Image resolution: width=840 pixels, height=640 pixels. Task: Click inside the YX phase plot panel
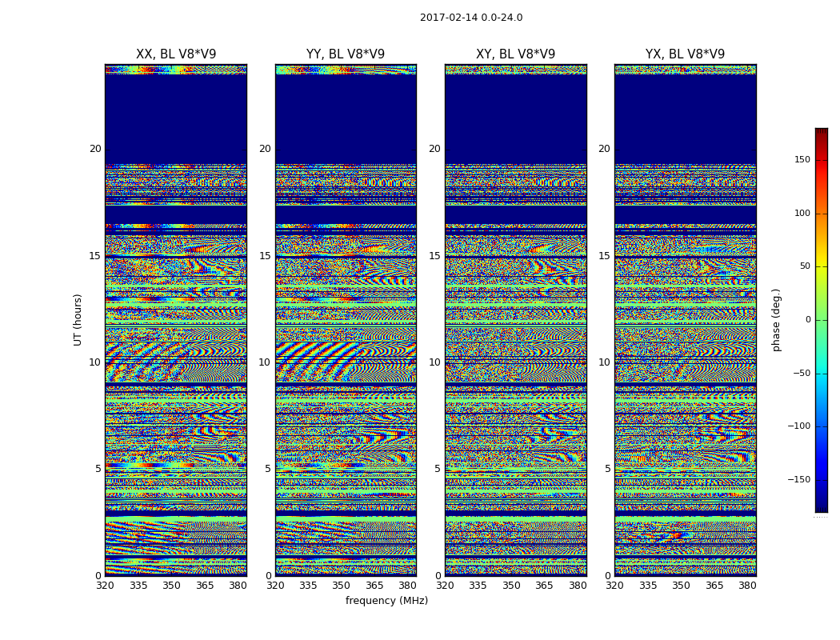coord(685,320)
